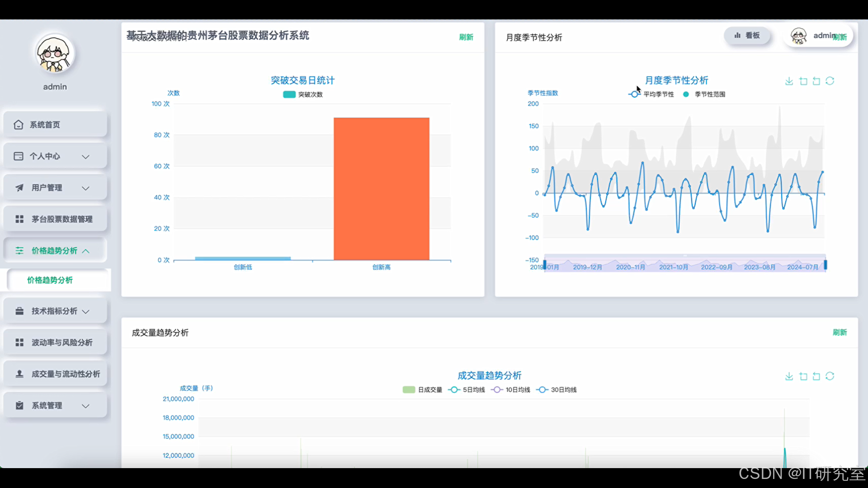The image size is (868, 488).
Task: Click the paper plane icon beside 用户管理
Action: (19, 188)
